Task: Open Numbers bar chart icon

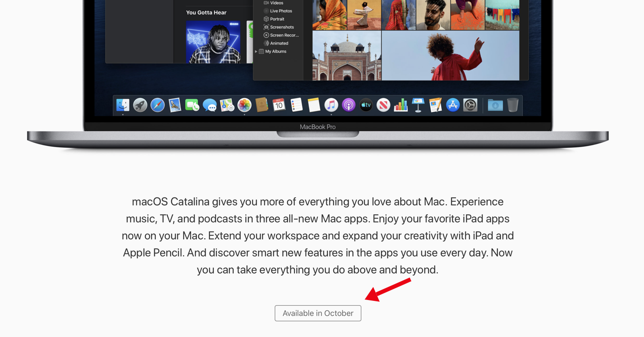Action: (x=401, y=105)
